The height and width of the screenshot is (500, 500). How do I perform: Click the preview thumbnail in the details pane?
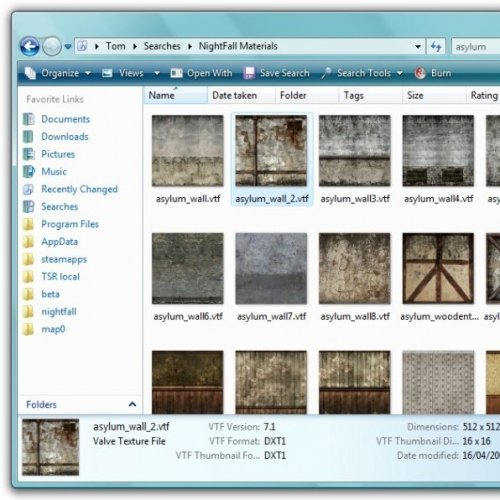51,447
